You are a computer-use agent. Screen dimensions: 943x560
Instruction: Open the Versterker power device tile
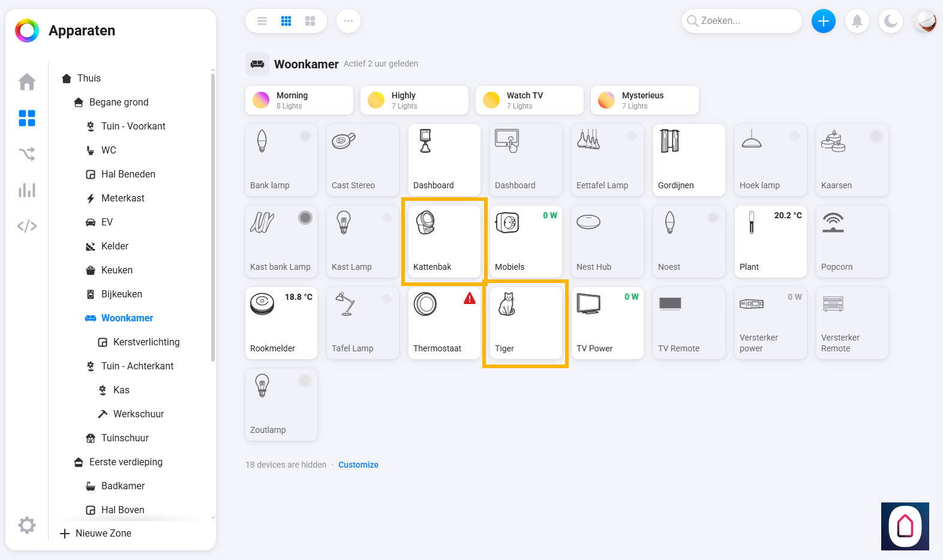[771, 323]
